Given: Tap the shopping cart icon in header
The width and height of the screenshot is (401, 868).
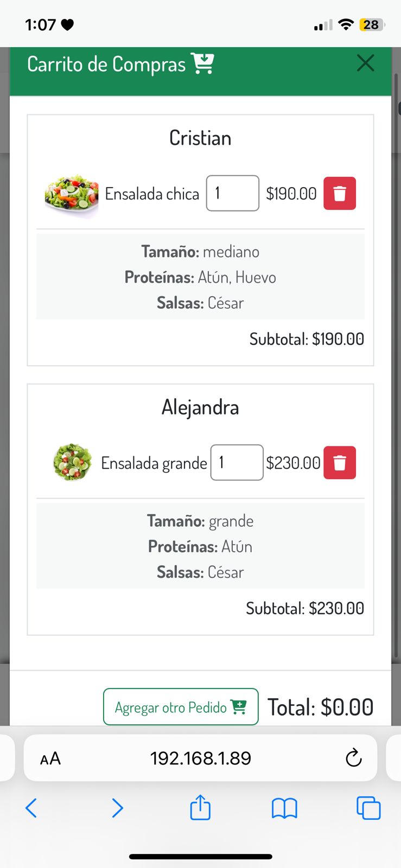Looking at the screenshot, I should [203, 63].
